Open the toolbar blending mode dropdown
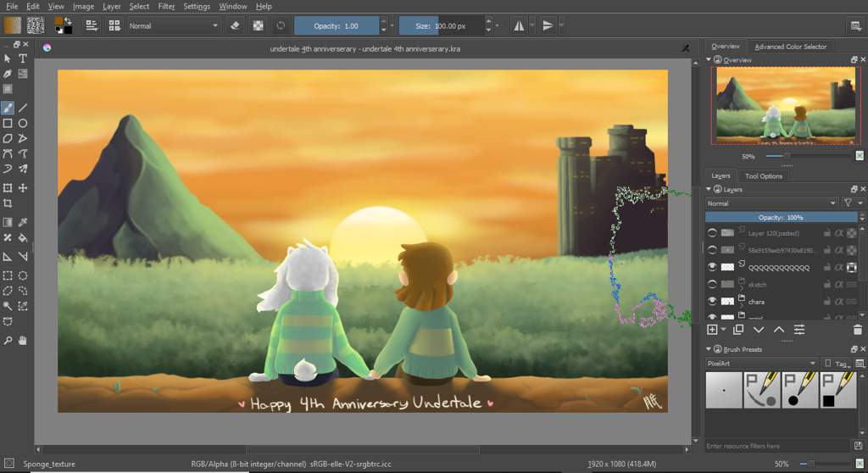Screen dimensions: 868x473 tap(173, 25)
